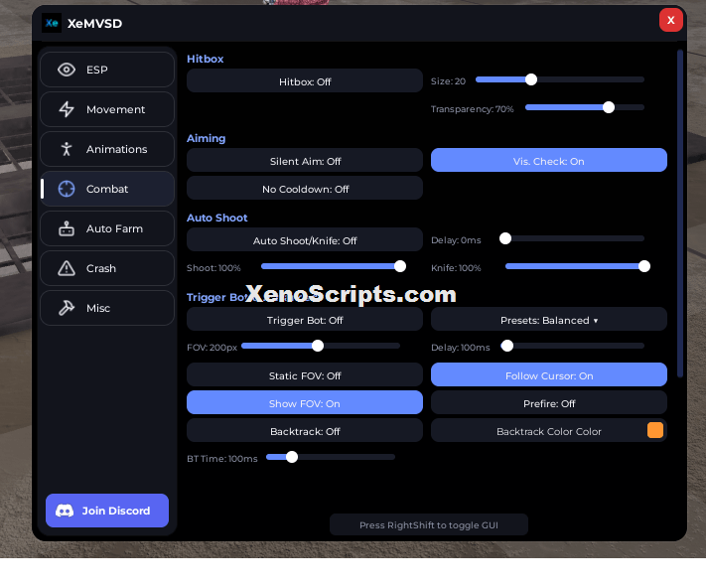This screenshot has width=706, height=588.
Task: Click the Misc hammer icon
Action: 67,308
